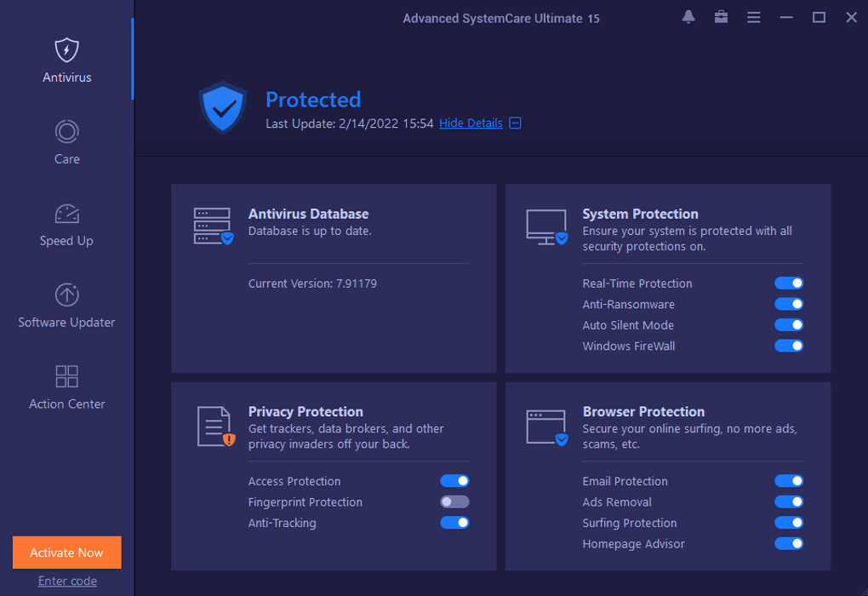Image resolution: width=868 pixels, height=596 pixels.
Task: Open the toolbox briefcase icon
Action: point(721,17)
